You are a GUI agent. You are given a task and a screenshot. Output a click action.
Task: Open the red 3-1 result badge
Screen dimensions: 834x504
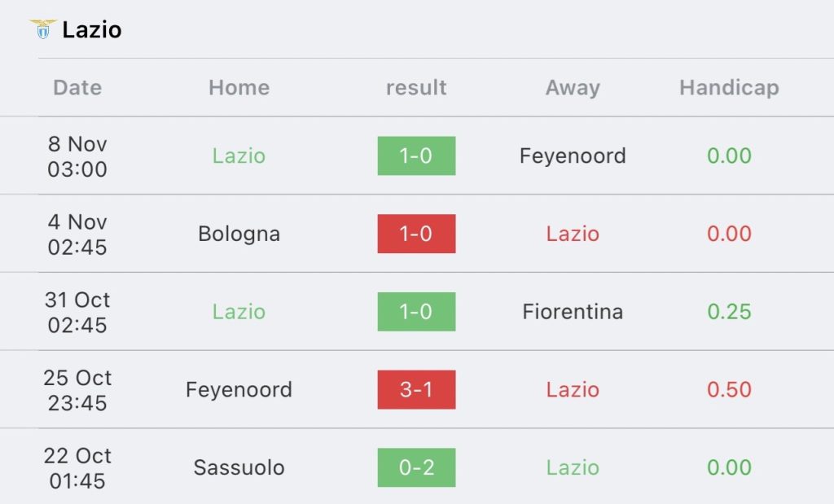pos(416,390)
